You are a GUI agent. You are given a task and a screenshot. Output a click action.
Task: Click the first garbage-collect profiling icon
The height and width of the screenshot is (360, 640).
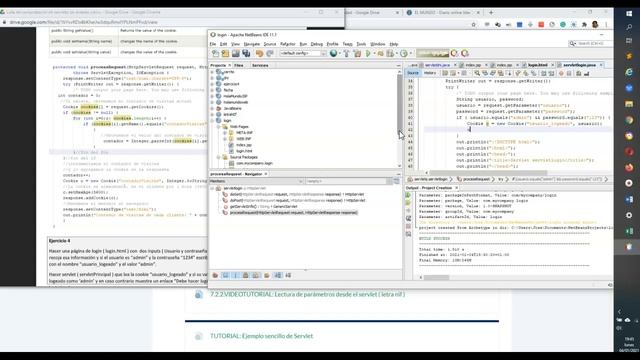pyautogui.click(x=454, y=53)
